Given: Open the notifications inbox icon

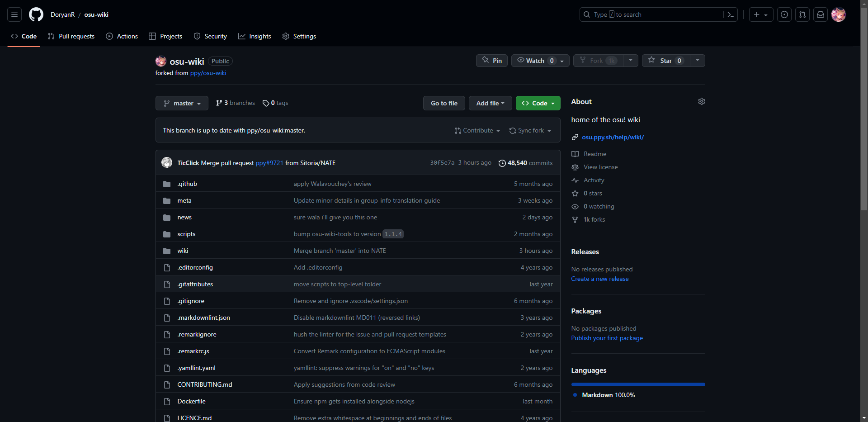Looking at the screenshot, I should 821,14.
